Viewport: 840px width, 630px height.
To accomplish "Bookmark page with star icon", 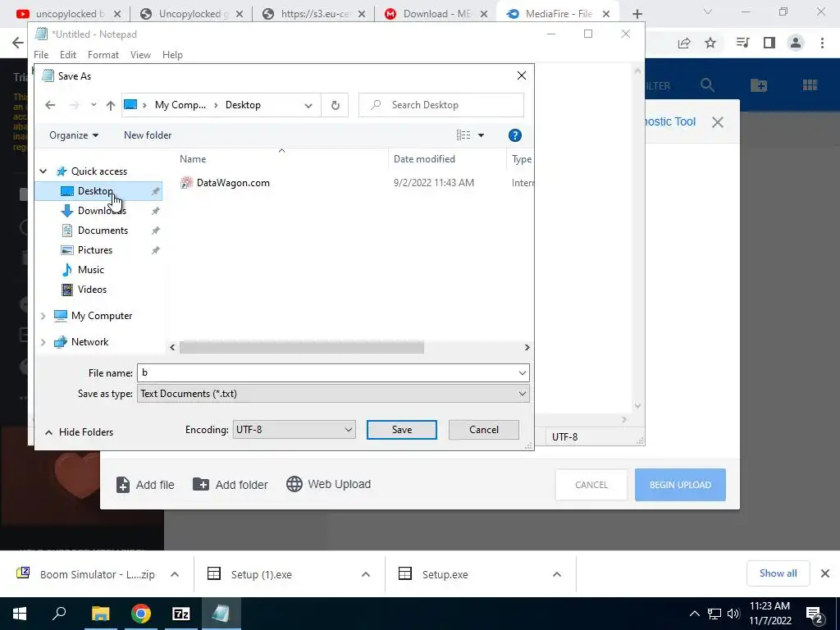I will point(710,43).
